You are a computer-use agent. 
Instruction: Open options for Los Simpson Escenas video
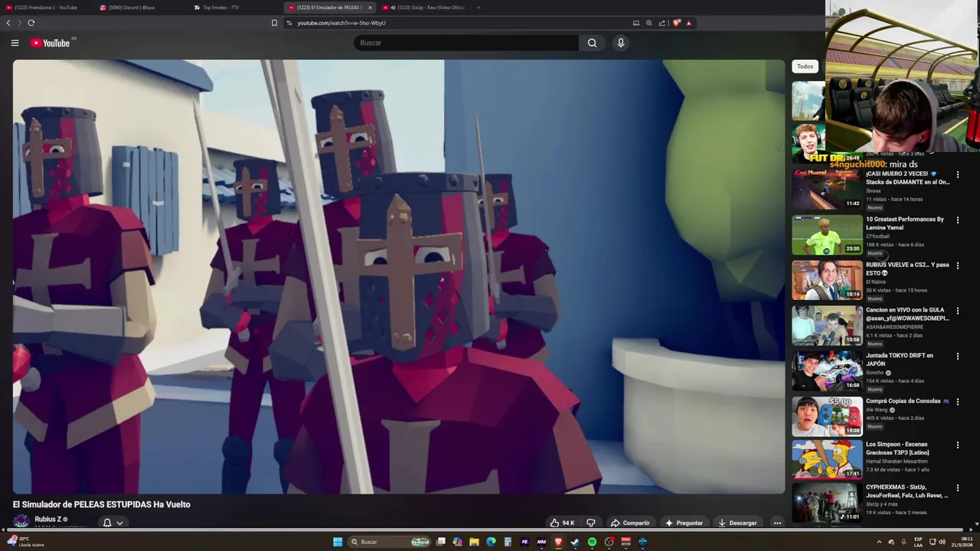(957, 445)
